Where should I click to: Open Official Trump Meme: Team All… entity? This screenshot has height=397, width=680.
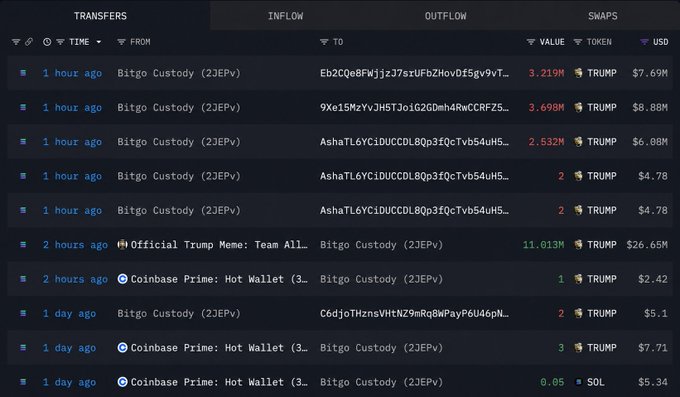coord(219,245)
